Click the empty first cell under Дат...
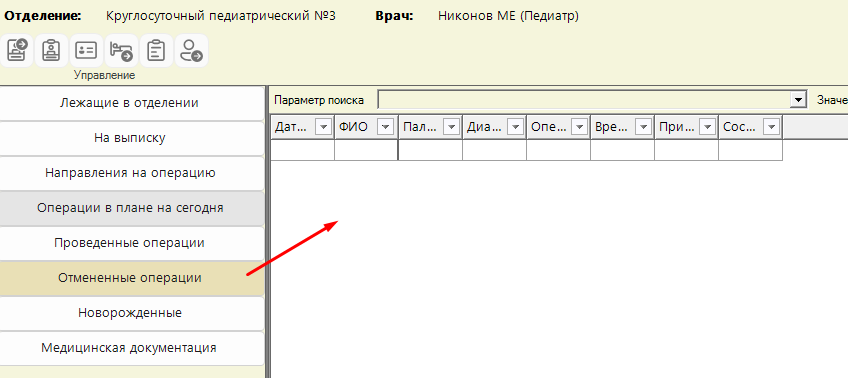 (302, 150)
